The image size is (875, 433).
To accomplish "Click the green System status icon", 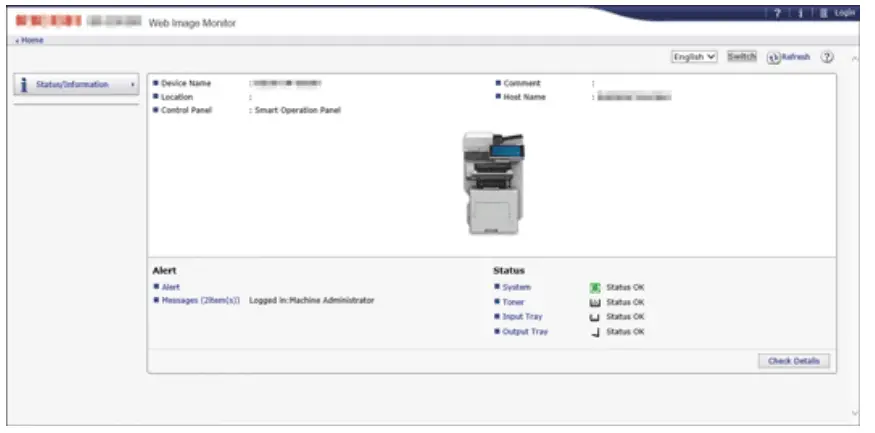I will 595,288.
